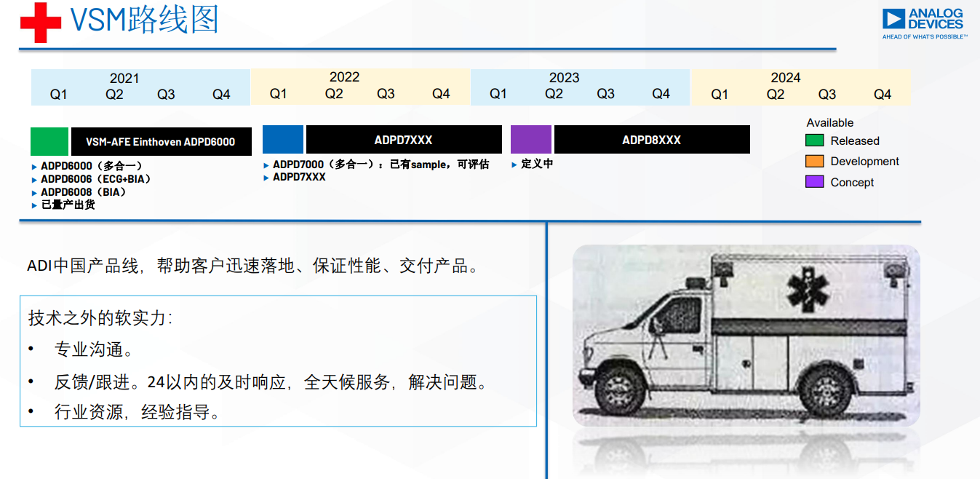The image size is (980, 479).
Task: Select Q1 under 2022
Action: (278, 94)
